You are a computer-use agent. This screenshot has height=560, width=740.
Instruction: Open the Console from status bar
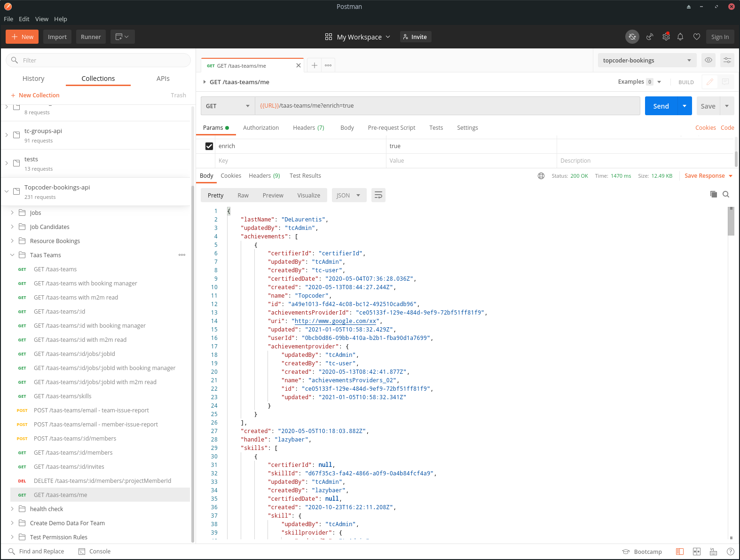[x=94, y=551]
